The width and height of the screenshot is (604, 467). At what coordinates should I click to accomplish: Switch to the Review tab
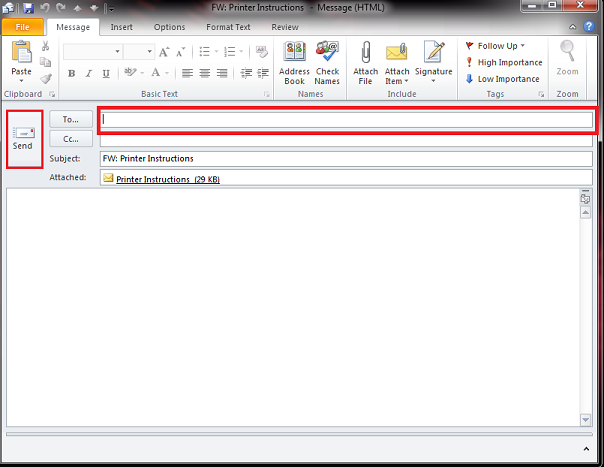(285, 27)
